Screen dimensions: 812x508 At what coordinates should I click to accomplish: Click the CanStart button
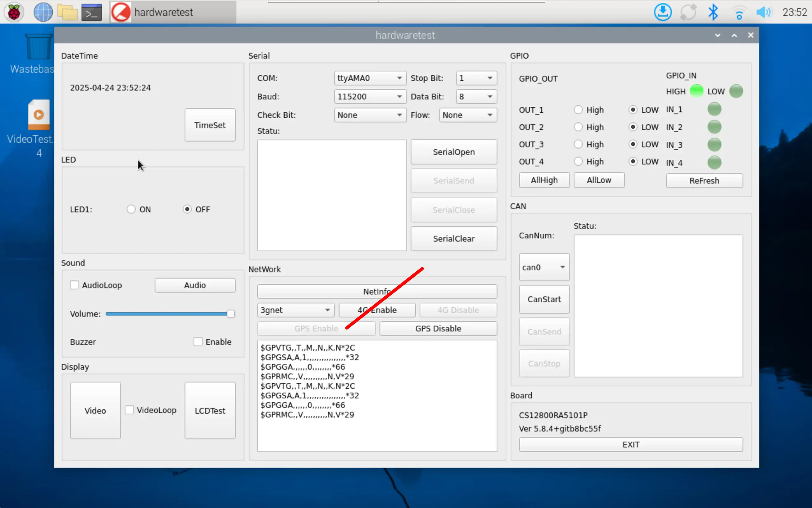[x=544, y=299]
